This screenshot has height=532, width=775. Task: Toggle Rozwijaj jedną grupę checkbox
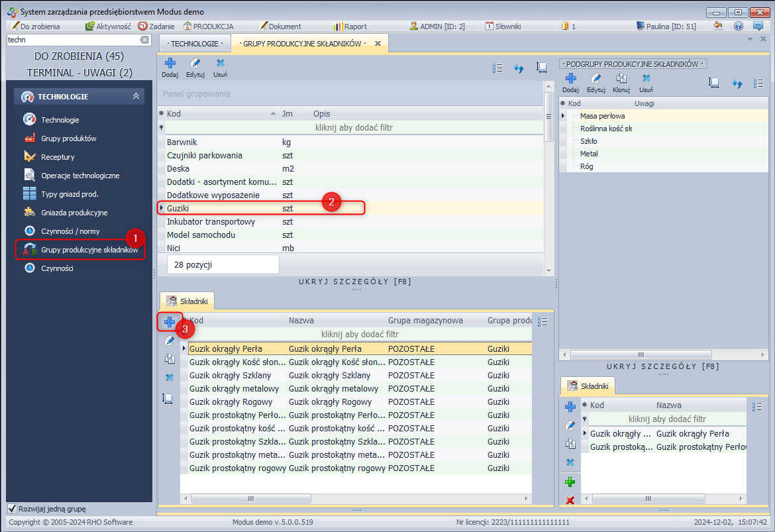click(12, 509)
